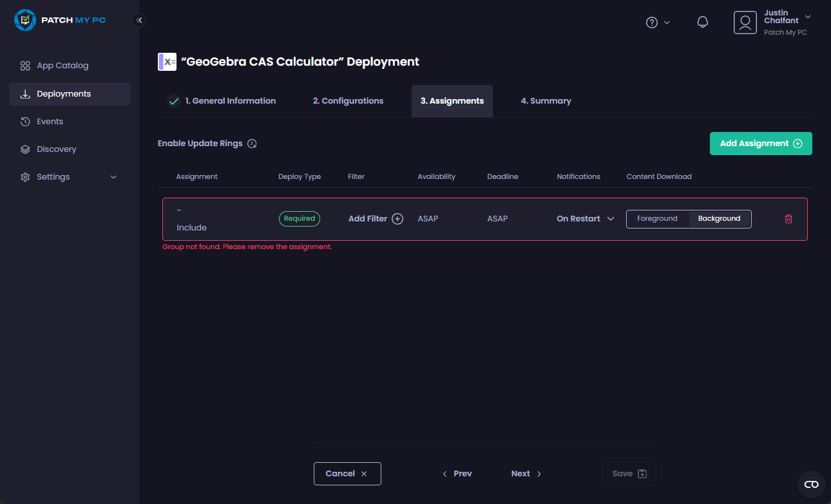Select Foreground content download
Image resolution: width=831 pixels, height=504 pixels.
(657, 219)
